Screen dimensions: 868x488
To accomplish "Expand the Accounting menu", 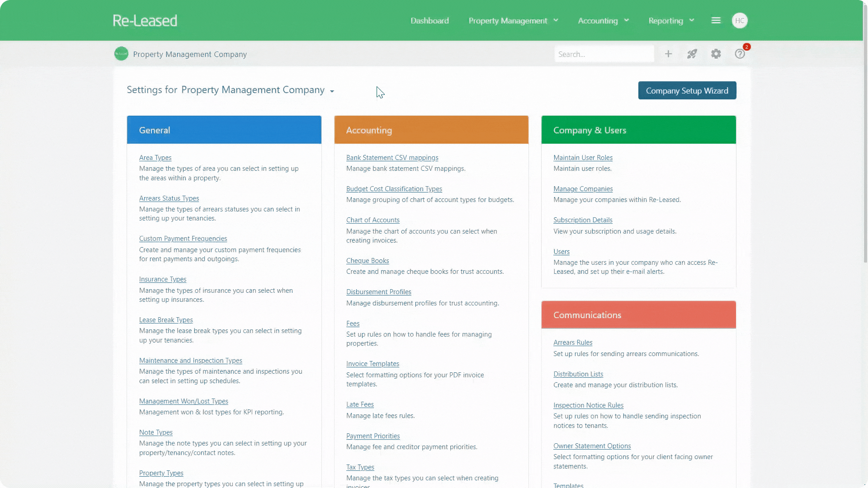I will pos(603,20).
